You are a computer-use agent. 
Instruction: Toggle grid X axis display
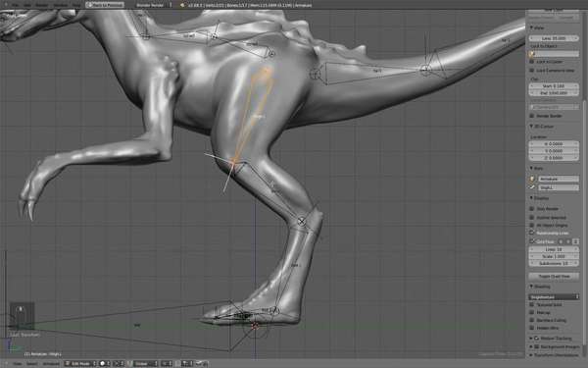(562, 241)
